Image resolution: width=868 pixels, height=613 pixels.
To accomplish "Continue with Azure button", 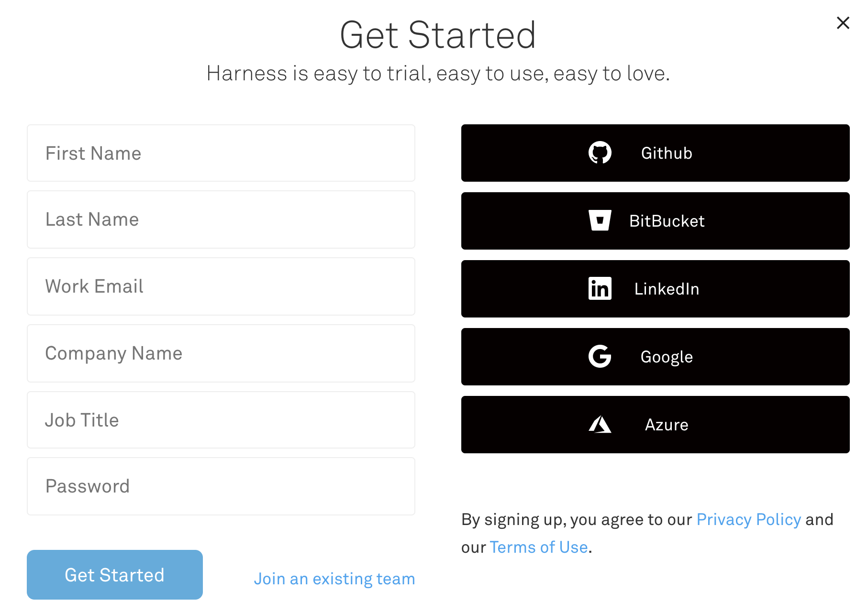I will (x=655, y=425).
